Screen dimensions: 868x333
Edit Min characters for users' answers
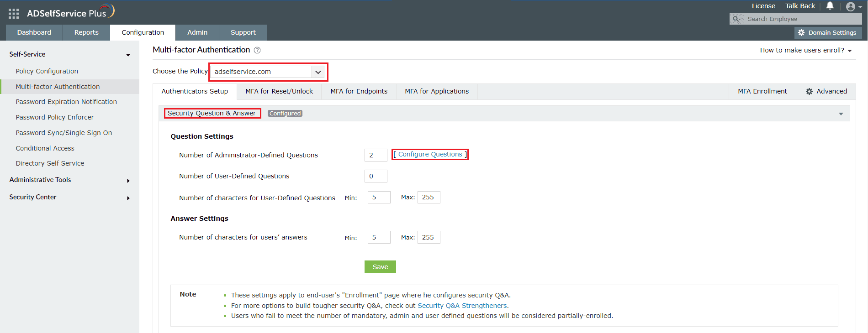[379, 237]
